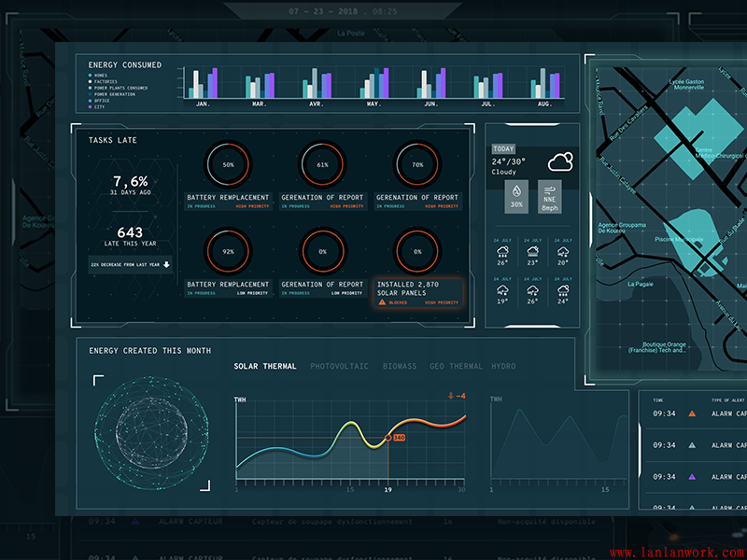Toggle the Homes legend item
Image resolution: width=747 pixels, height=560 pixels.
tap(91, 76)
